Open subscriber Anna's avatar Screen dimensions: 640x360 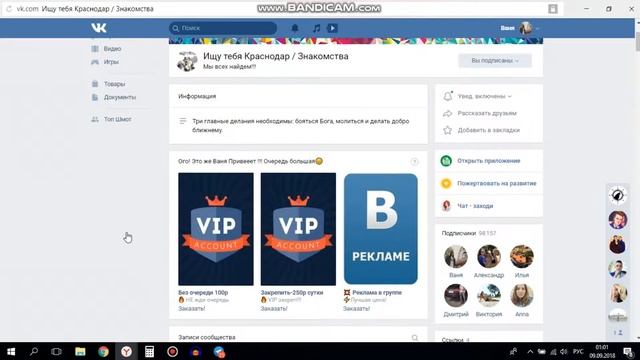[522, 296]
